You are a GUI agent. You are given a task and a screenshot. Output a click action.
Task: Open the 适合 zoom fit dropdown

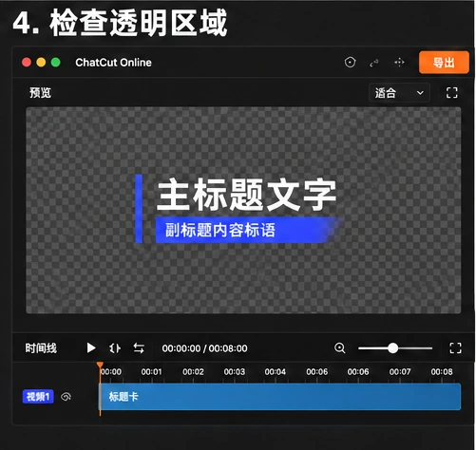pos(399,93)
